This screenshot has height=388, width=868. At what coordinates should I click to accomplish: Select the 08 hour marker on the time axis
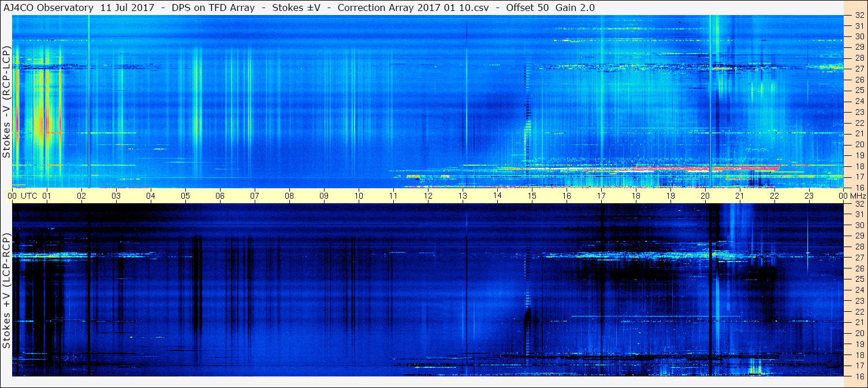(x=289, y=196)
